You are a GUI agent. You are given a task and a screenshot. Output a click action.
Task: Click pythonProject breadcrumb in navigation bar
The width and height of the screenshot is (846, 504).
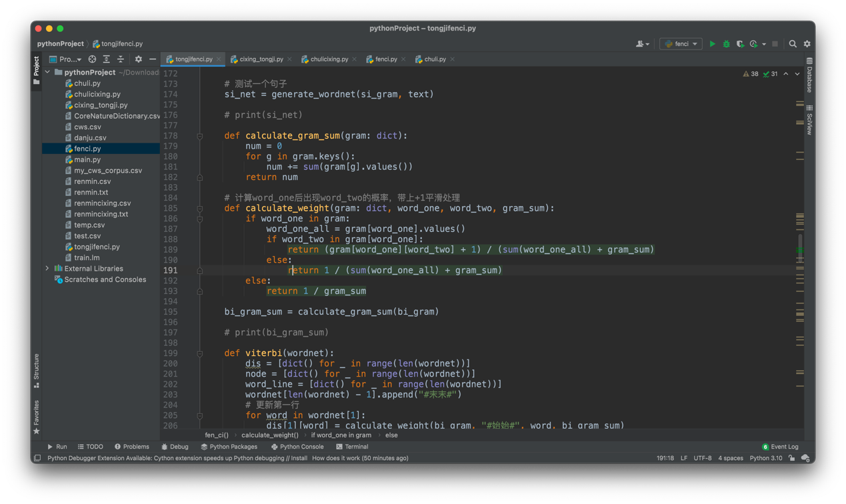[60, 44]
